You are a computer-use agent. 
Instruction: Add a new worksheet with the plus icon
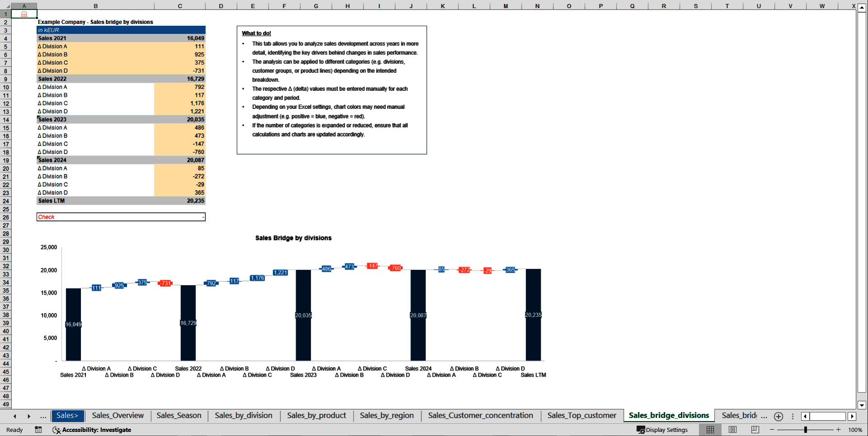(778, 416)
